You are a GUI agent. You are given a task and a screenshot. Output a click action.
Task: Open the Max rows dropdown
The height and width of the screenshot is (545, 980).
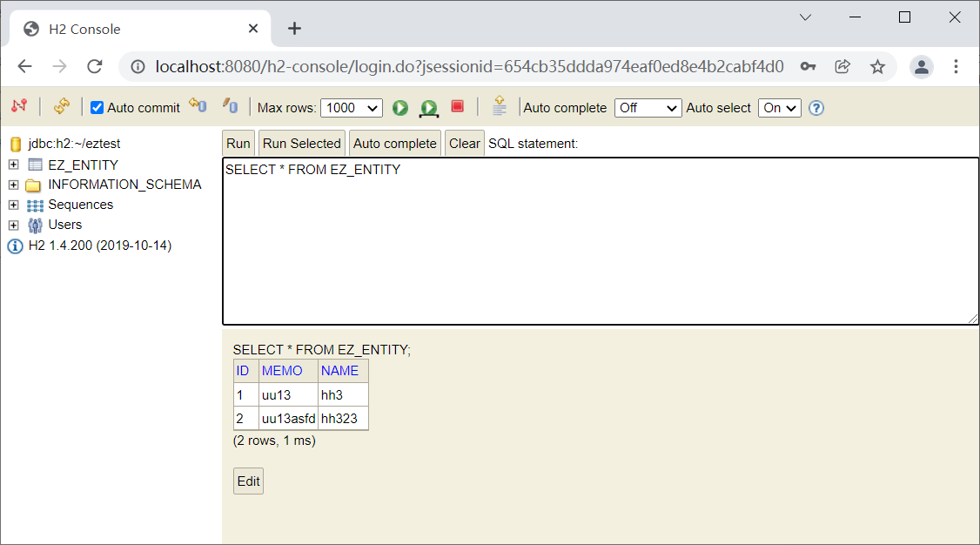352,107
